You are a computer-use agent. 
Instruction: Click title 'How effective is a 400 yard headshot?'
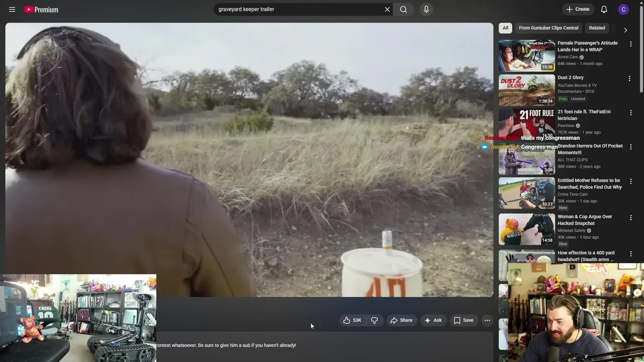tap(586, 256)
